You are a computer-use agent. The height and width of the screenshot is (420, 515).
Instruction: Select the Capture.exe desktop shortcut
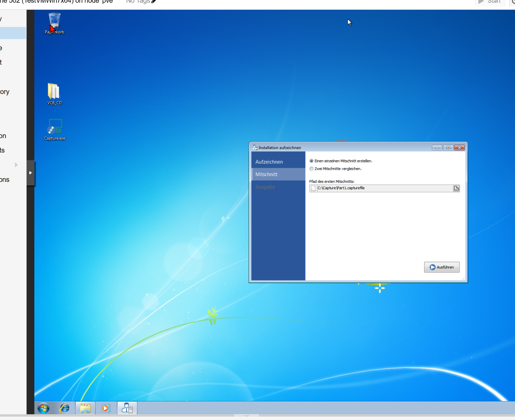tap(55, 130)
